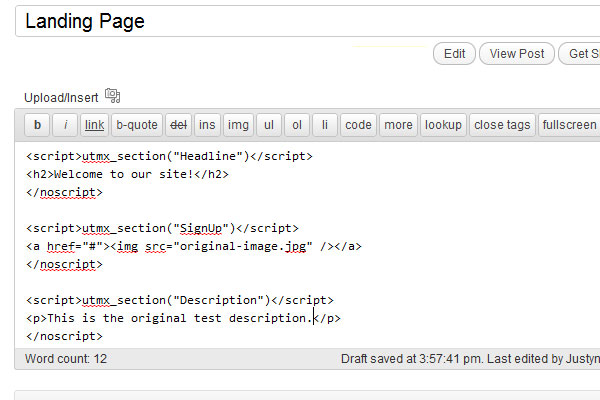Click the Landing Page title field
Viewport: 600px width, 400px height.
(x=300, y=21)
